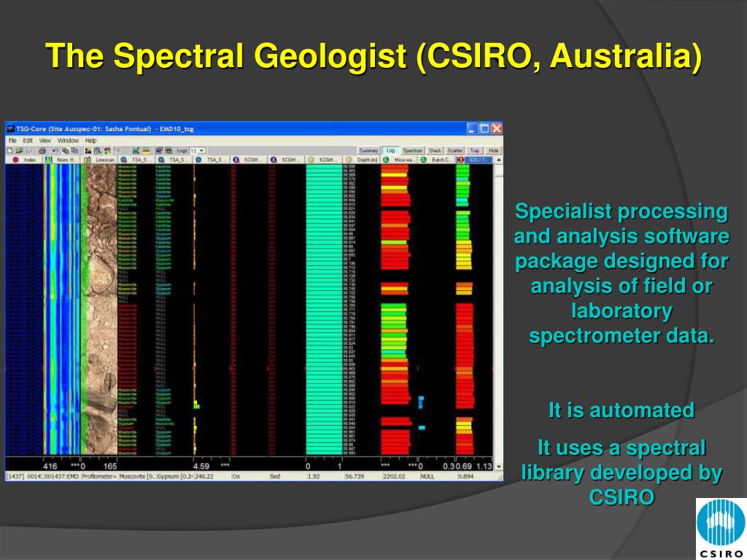
Task: Click the magnifier search toolbar icon
Action: (x=98, y=150)
